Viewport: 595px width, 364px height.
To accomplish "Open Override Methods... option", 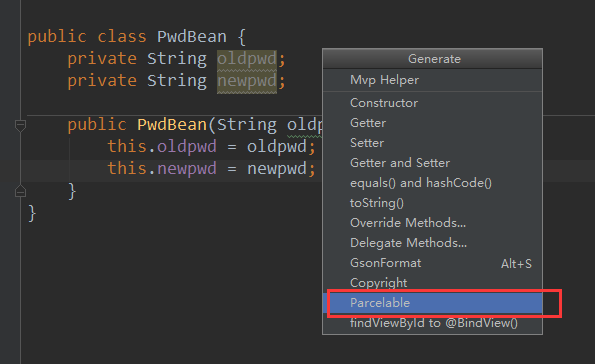I will tap(432, 223).
